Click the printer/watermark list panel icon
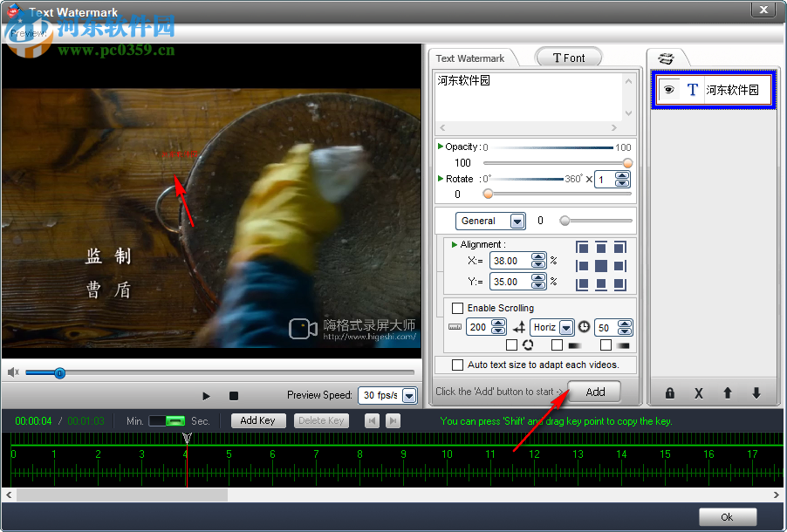787x532 pixels. coord(667,58)
